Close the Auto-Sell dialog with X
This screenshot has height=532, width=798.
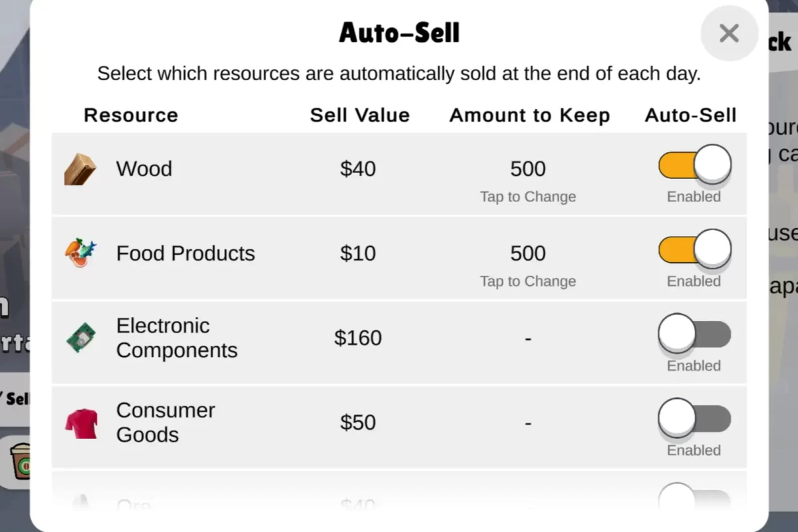[x=729, y=33]
